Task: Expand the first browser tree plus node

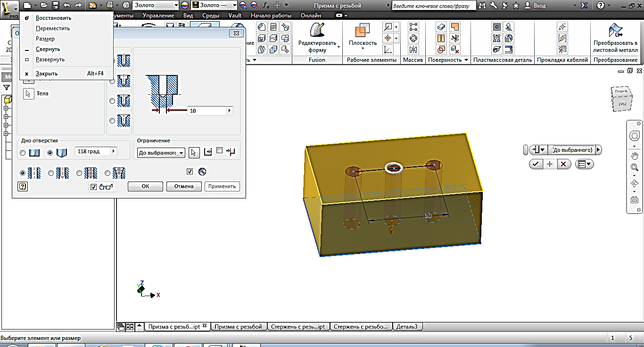Action: pyautogui.click(x=6, y=108)
